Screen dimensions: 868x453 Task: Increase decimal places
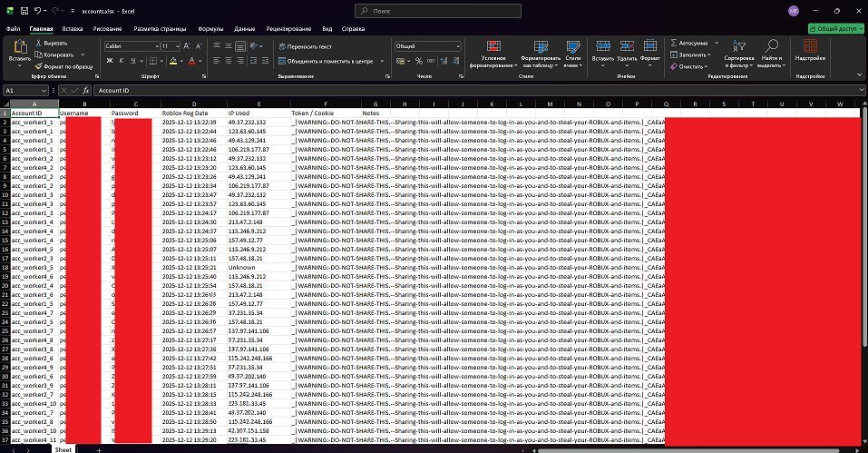[444, 61]
